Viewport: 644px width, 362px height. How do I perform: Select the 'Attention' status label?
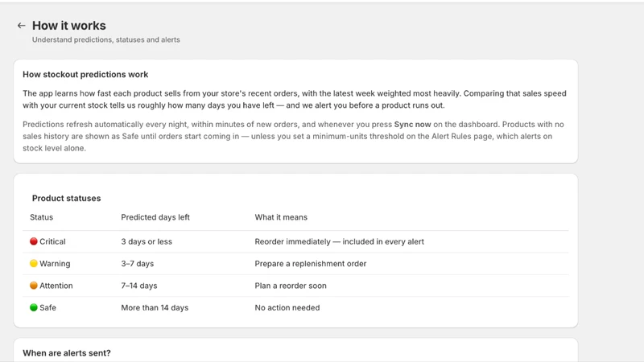(56, 286)
